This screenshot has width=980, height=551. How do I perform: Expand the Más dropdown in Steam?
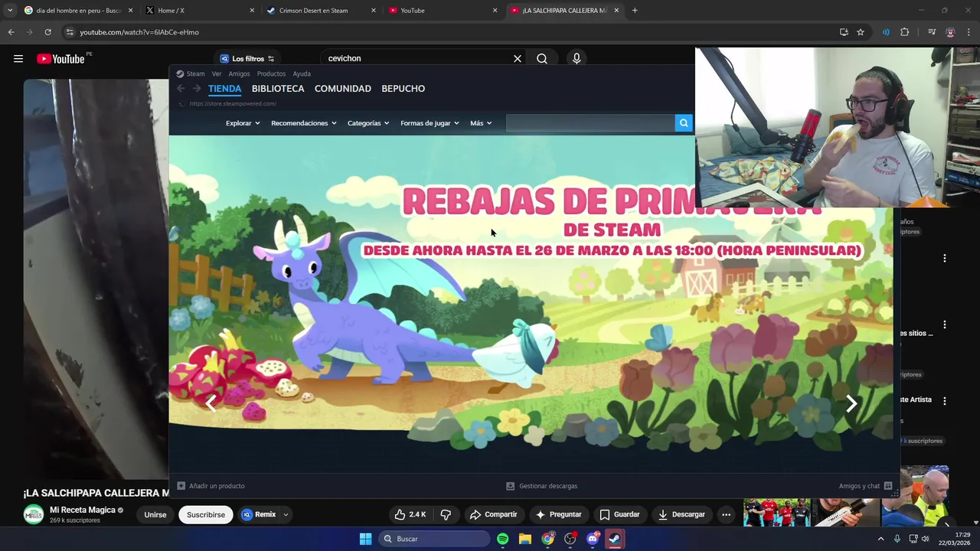pos(481,123)
